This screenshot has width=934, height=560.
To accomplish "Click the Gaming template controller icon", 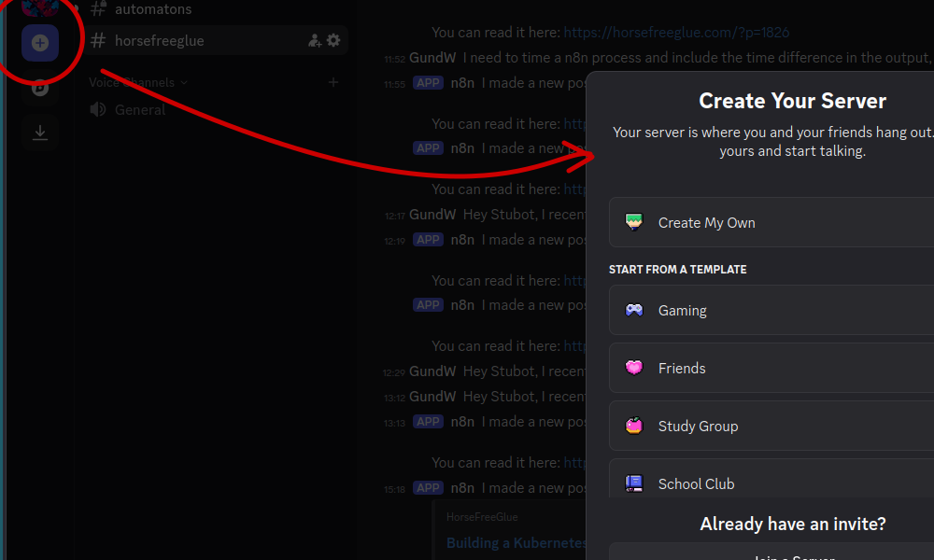I will [x=634, y=310].
